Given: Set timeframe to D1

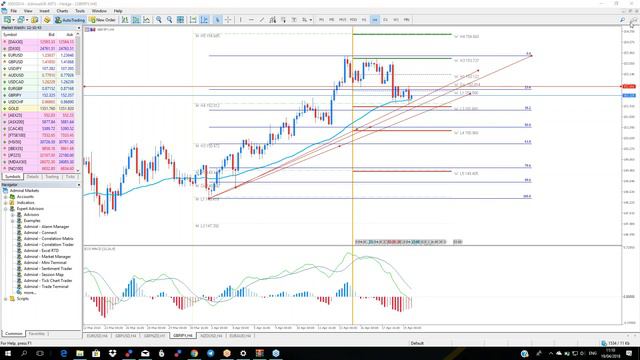Looking at the screenshot, I should 385,20.
